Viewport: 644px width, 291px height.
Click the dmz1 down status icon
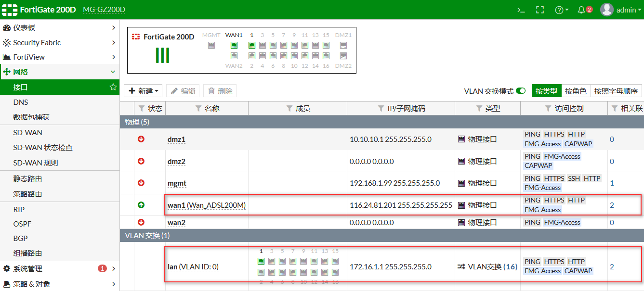[x=141, y=139]
